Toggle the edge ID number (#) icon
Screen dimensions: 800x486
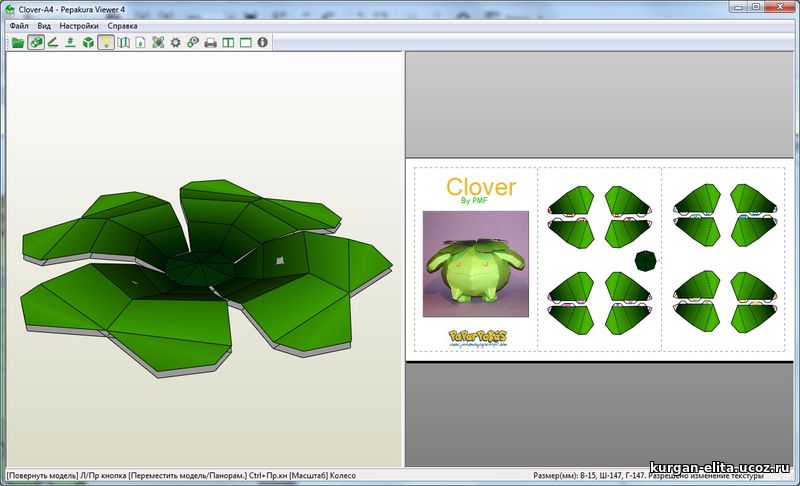tap(70, 42)
